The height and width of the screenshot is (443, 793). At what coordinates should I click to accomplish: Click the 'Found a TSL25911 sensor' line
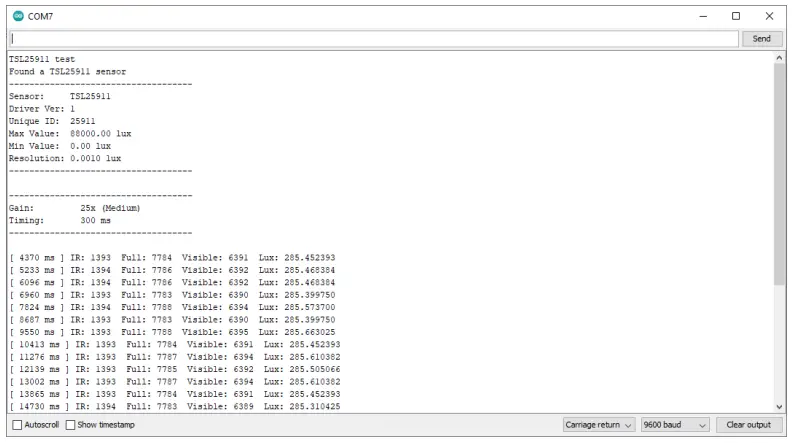(x=67, y=72)
